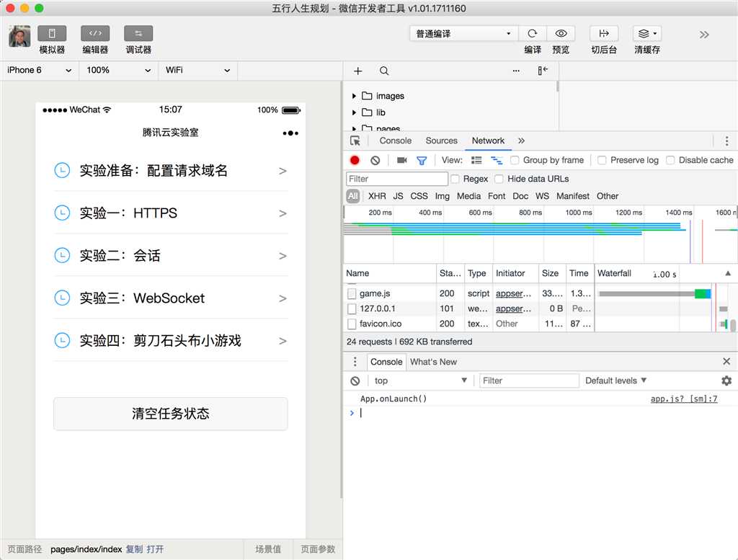Toggle the simulator panel button

(52, 33)
